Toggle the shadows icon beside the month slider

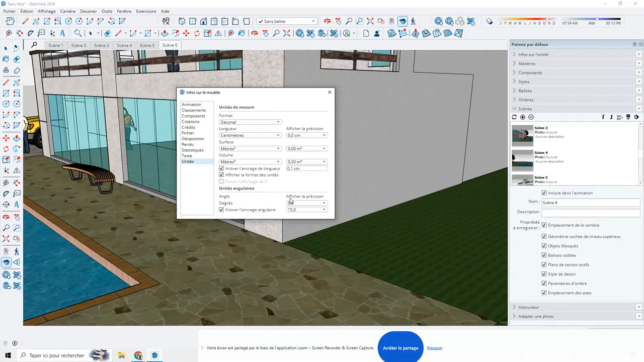click(490, 21)
